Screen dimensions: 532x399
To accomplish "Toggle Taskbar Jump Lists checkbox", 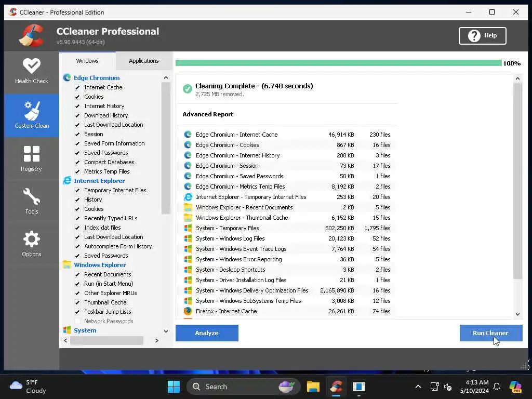I will [77, 312].
